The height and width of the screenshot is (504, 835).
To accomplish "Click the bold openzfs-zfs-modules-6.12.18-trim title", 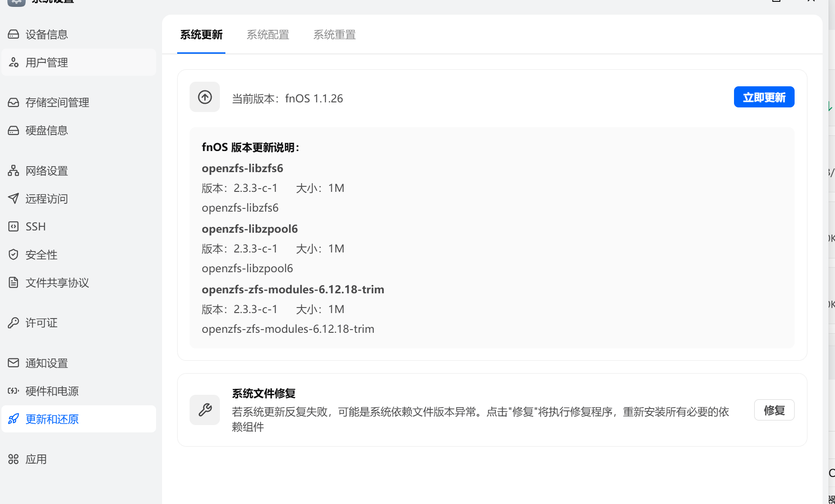I will pyautogui.click(x=293, y=290).
